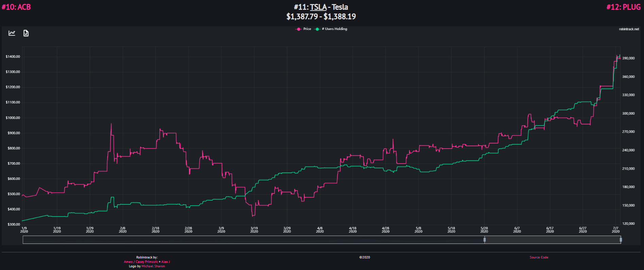Click the 5/28 2020 date axis label
Image resolution: width=644 pixels, height=270 pixels.
(x=484, y=230)
